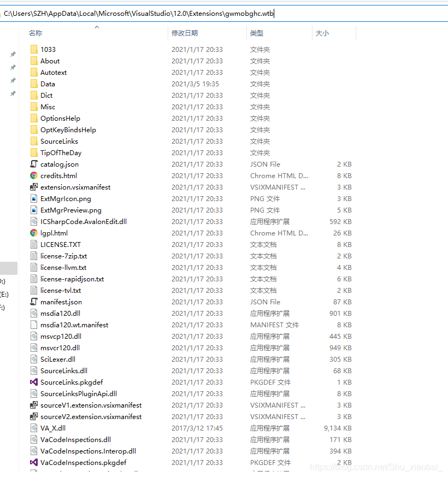Viewport: 448px width, 477px height.
Task: Click the MANIFEST 文件 type cell
Action: (274, 325)
